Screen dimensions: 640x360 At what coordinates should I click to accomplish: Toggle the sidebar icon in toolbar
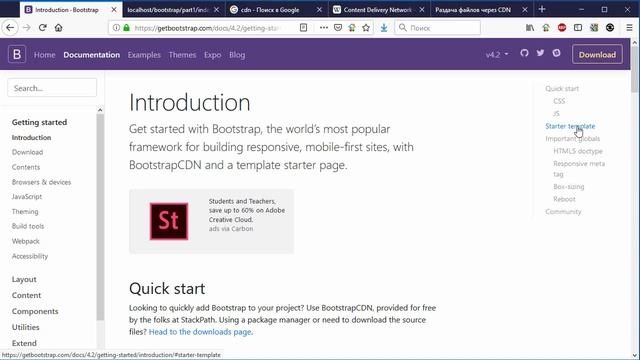tap(578, 28)
